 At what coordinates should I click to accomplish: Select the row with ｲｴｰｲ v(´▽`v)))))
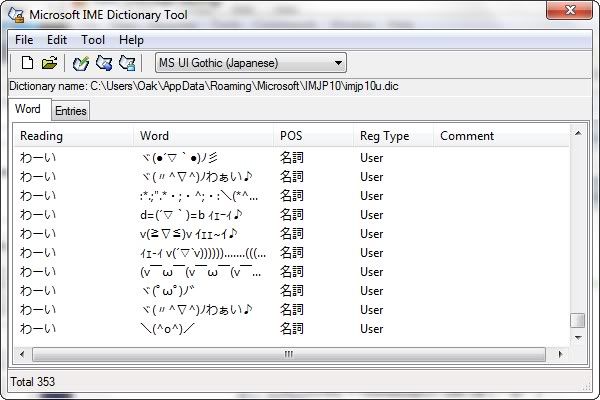pyautogui.click(x=292, y=253)
